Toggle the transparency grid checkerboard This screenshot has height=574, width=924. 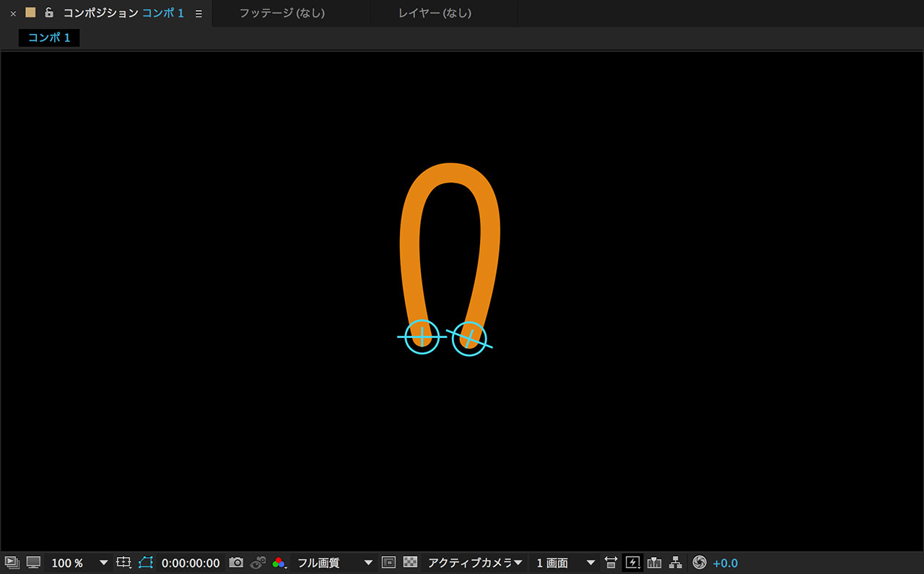[410, 562]
